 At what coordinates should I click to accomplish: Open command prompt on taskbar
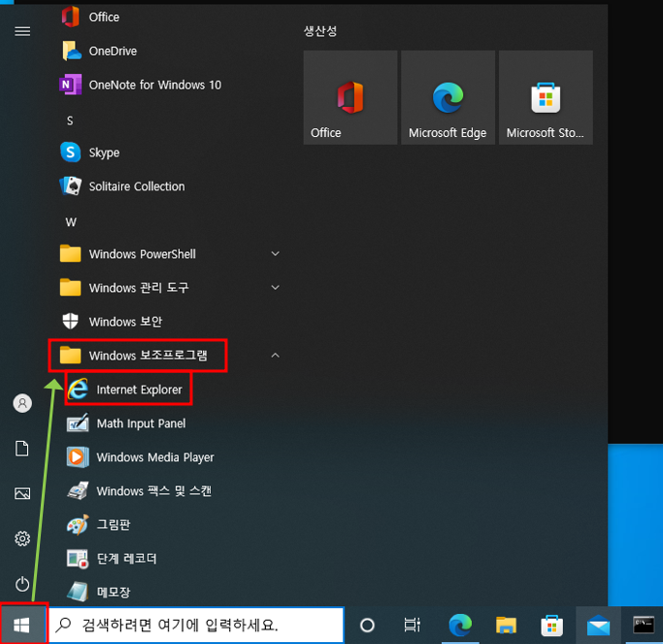click(644, 625)
